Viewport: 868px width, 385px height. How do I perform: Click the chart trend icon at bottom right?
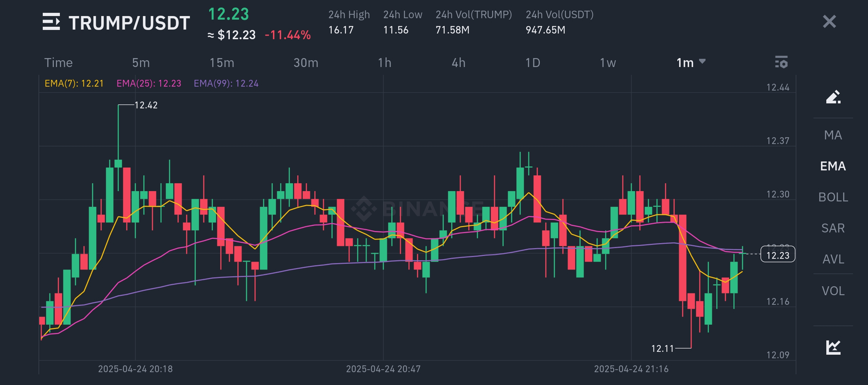tap(833, 347)
